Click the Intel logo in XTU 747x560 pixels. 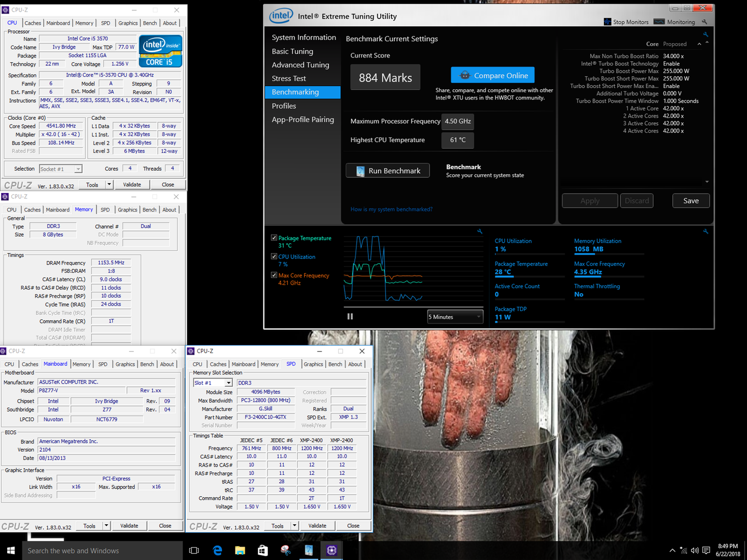point(281,16)
